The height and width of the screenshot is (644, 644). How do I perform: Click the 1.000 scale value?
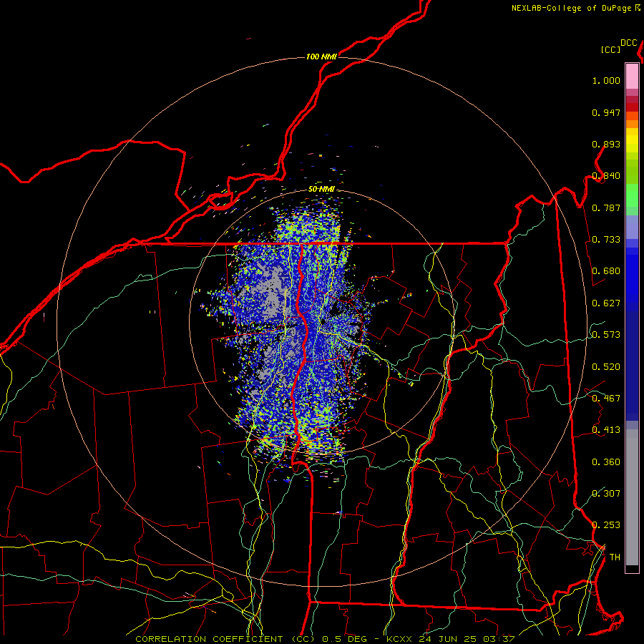point(606,80)
